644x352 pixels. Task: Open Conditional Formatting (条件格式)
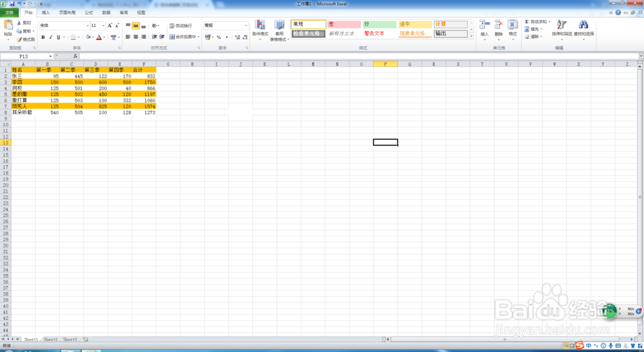point(260,30)
